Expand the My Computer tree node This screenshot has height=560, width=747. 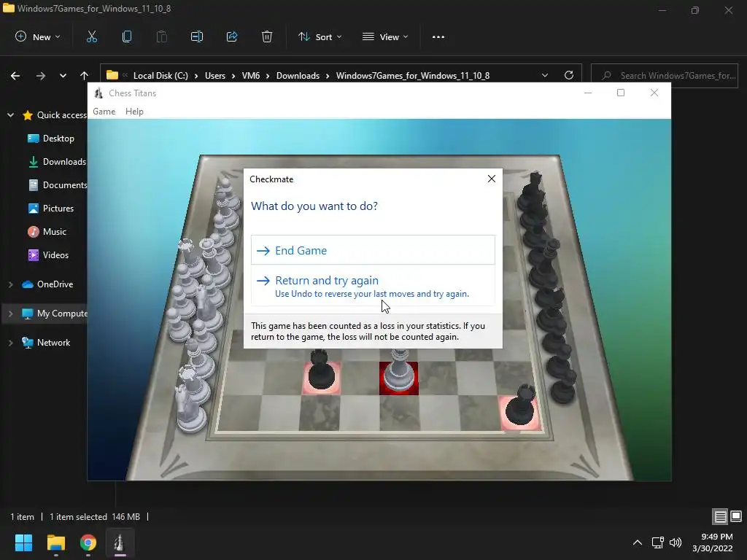[x=10, y=314]
